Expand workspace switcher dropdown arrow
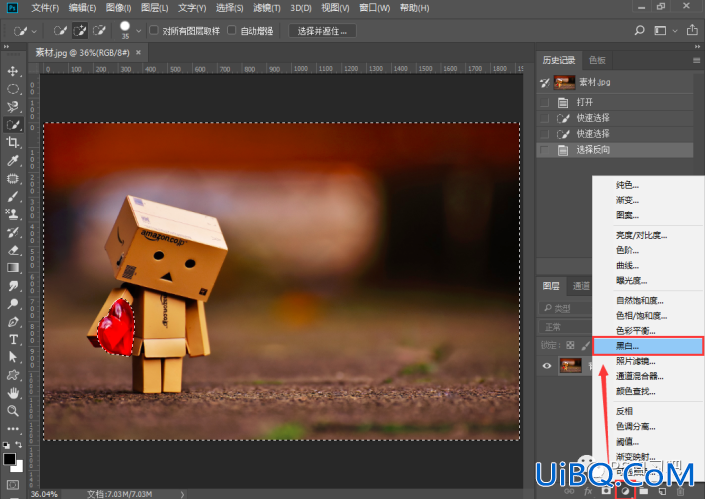The image size is (705, 499). [675, 31]
